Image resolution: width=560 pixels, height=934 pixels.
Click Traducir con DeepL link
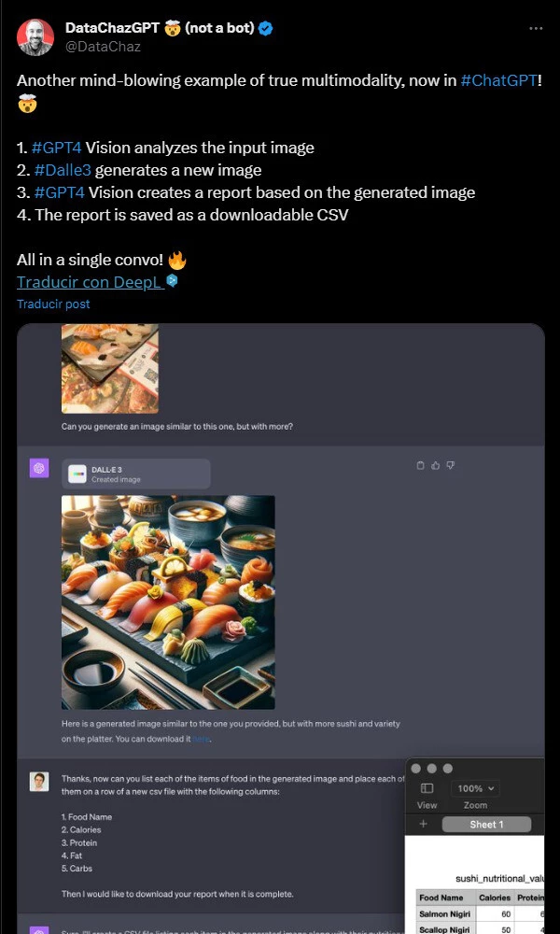[91, 282]
